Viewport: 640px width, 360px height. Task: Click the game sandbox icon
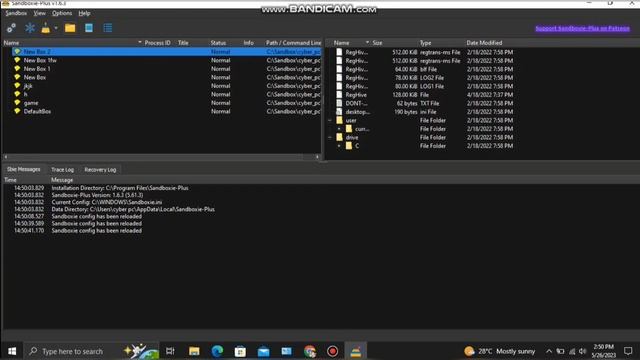click(17, 103)
